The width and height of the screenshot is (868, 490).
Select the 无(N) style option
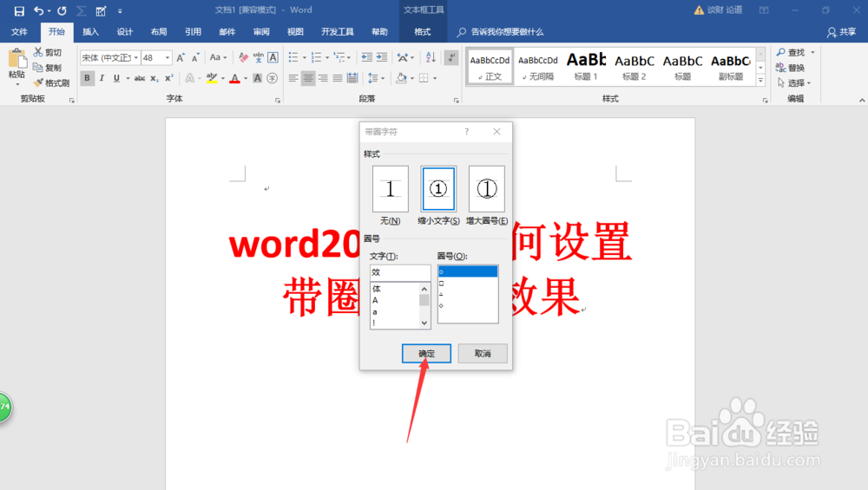coord(391,189)
